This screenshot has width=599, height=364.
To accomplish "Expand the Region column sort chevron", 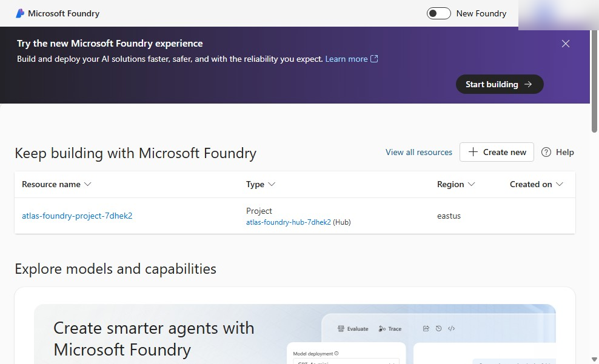I will 472,184.
